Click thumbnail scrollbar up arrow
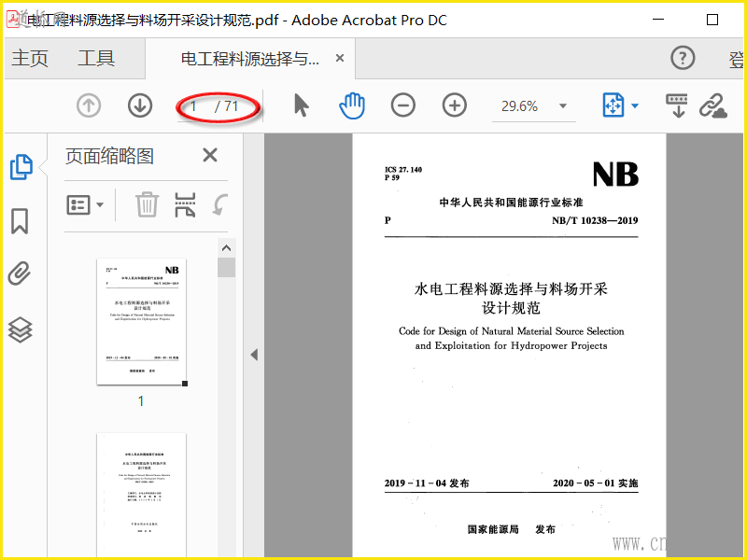 [x=226, y=248]
